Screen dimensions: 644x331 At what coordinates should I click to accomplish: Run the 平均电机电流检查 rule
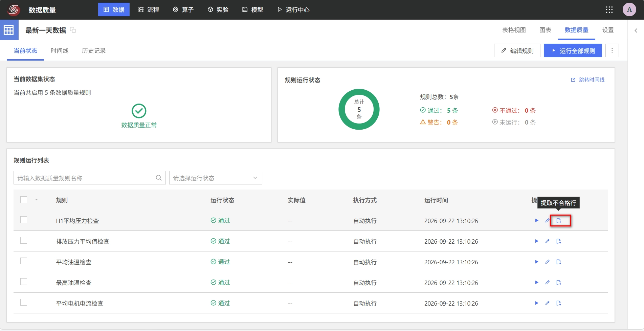tap(536, 303)
